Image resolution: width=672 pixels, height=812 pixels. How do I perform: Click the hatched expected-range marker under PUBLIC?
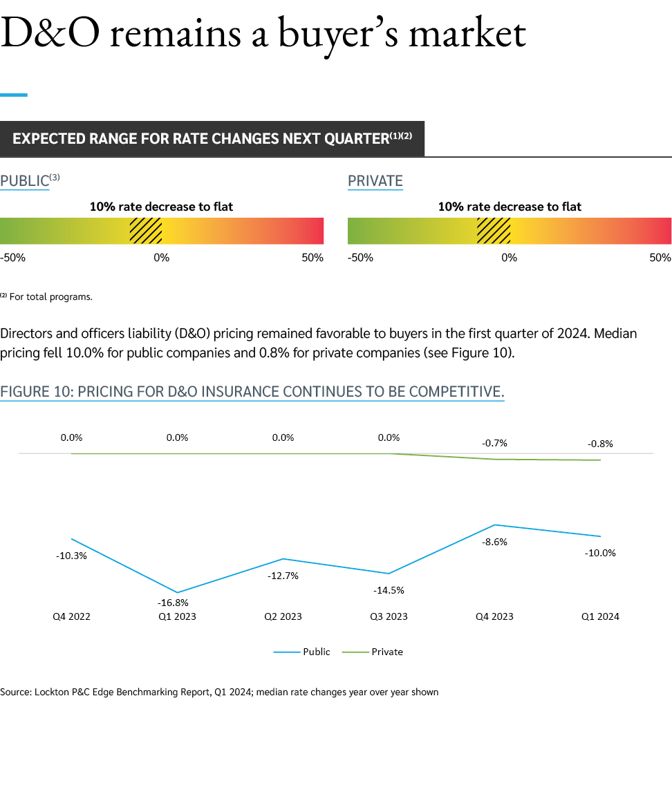[x=146, y=231]
